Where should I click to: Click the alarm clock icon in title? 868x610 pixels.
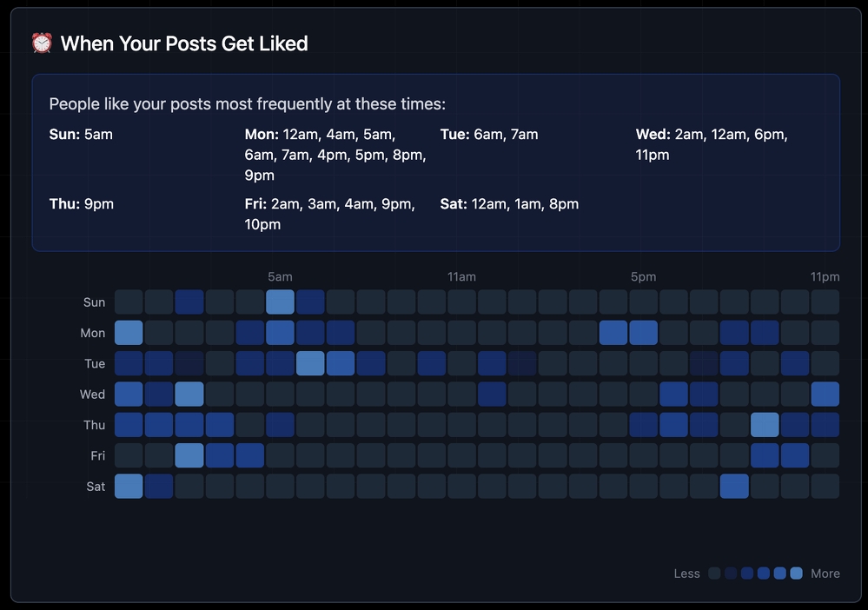tap(42, 43)
